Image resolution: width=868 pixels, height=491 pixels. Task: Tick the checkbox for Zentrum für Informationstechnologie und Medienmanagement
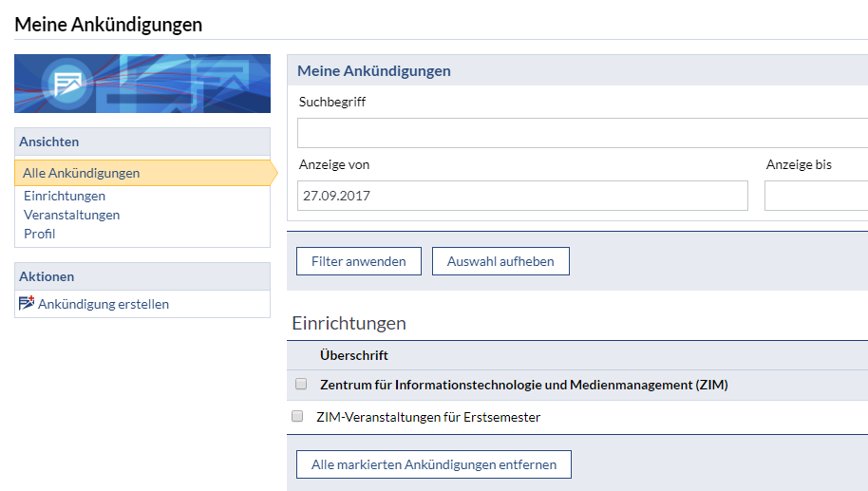(301, 384)
